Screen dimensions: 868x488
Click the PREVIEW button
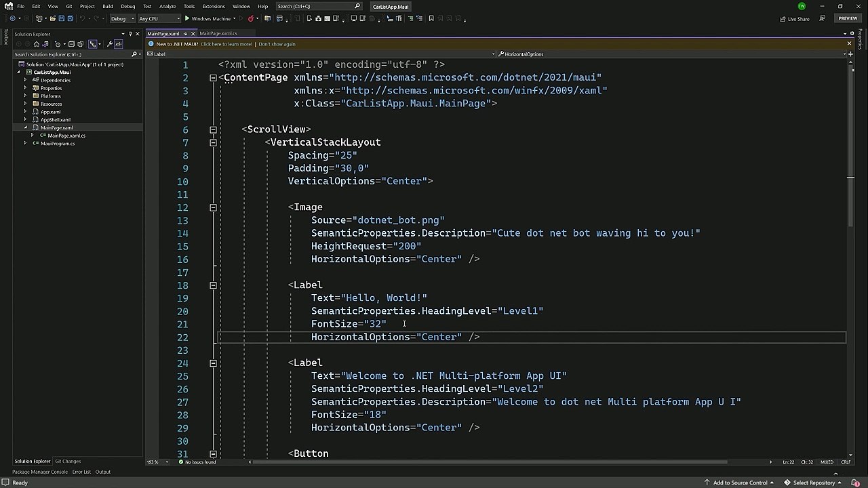848,18
